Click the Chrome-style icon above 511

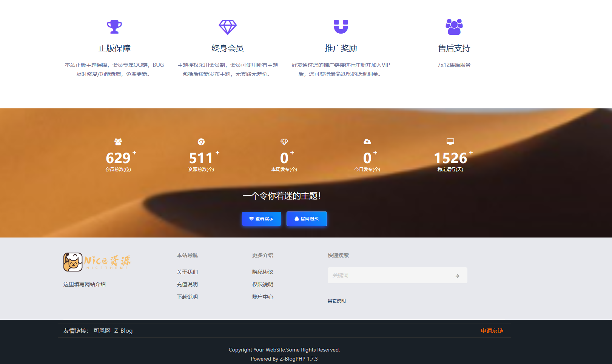(201, 142)
